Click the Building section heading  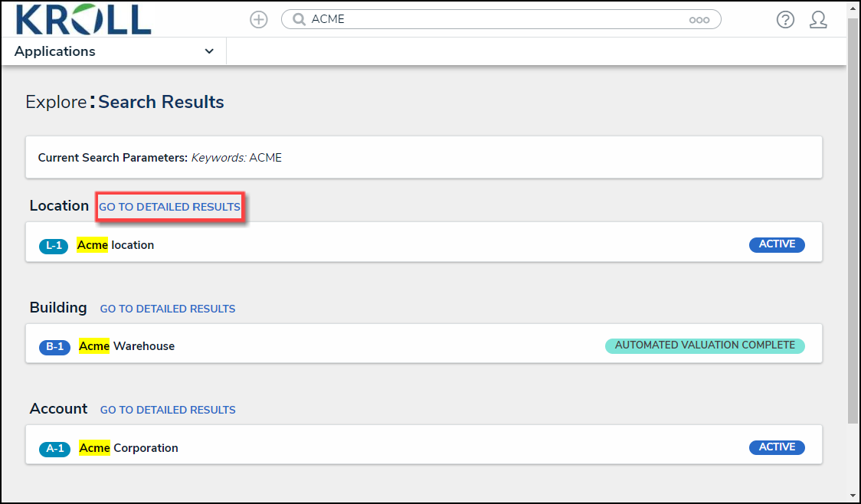tap(58, 307)
